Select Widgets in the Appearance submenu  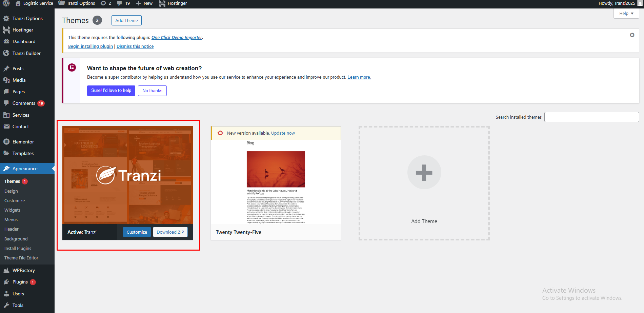pos(13,210)
